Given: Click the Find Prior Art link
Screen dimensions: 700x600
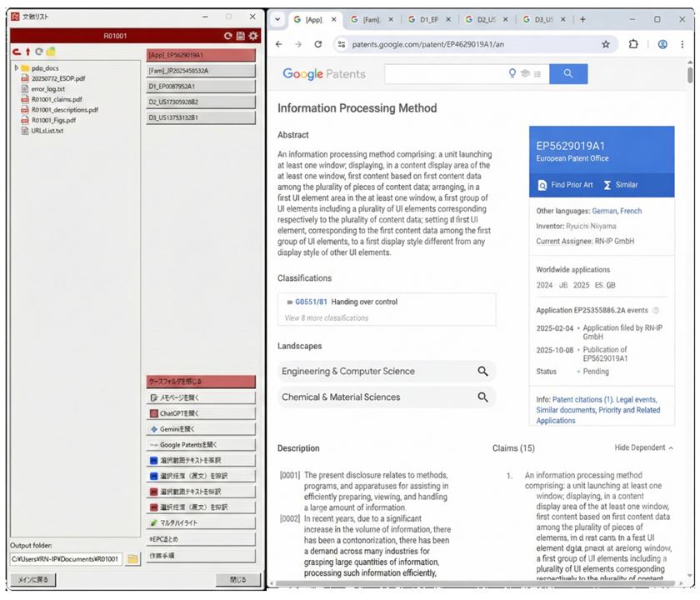Looking at the screenshot, I should (x=565, y=184).
